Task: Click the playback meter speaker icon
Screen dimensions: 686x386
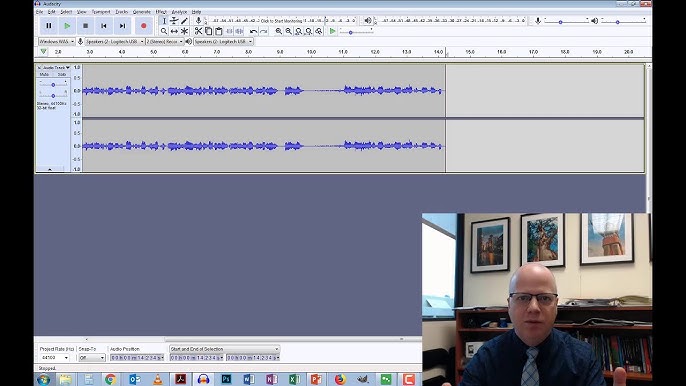Action: (368, 21)
